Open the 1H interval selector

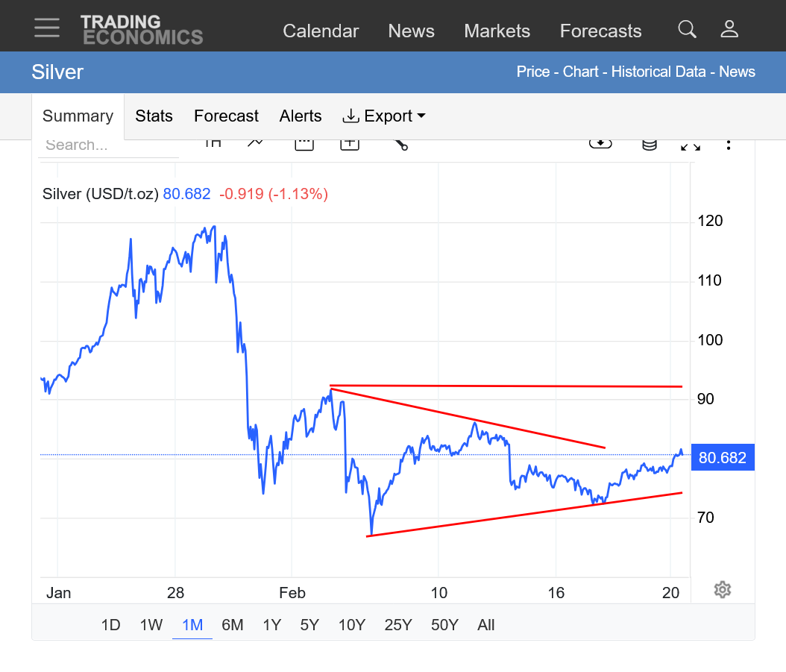(213, 143)
